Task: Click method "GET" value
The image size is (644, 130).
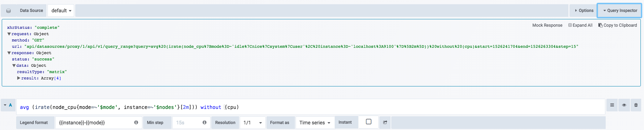Action: (x=38, y=40)
